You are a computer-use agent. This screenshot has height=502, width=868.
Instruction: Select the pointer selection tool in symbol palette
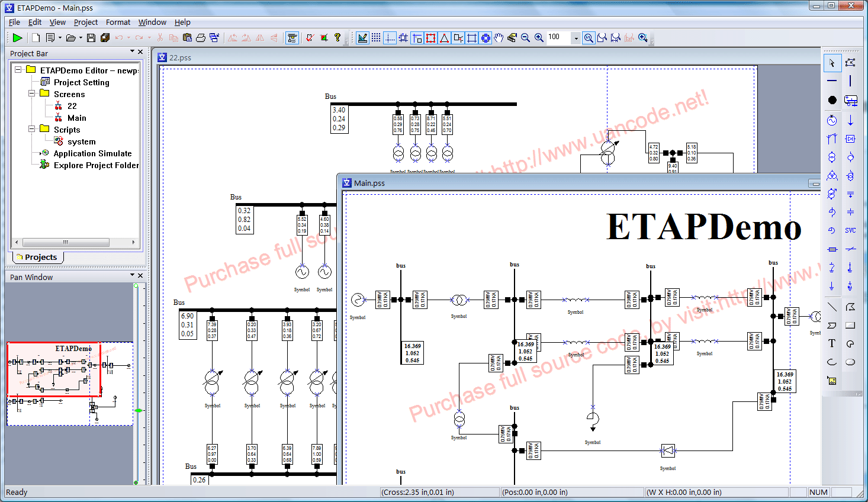[832, 63]
